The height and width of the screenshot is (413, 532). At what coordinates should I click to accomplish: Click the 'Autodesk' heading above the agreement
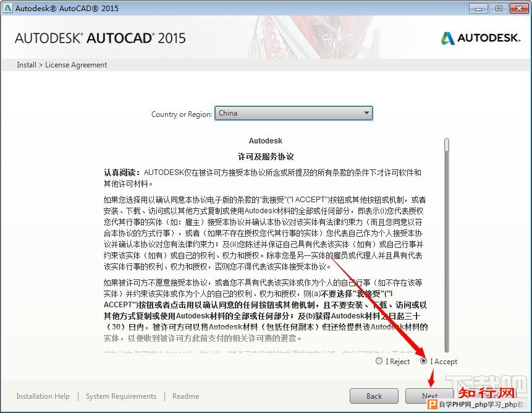coord(265,141)
